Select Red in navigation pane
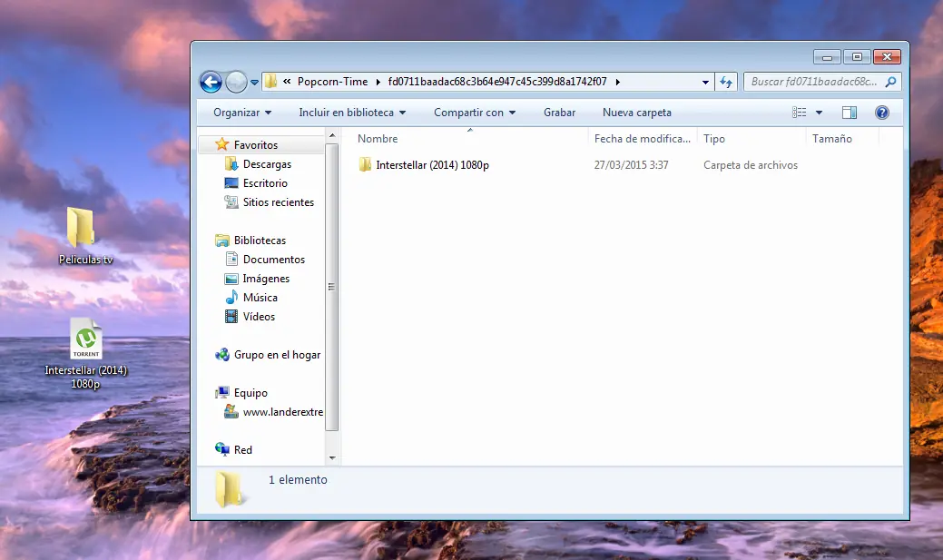943x560 pixels. pos(243,450)
